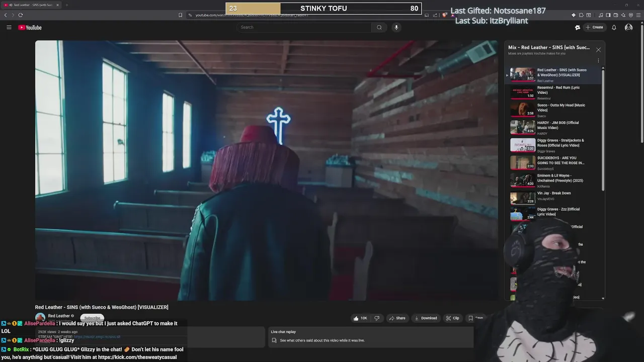Subscribe to the Red Leather channel
The height and width of the screenshot is (362, 644).
[92, 318]
